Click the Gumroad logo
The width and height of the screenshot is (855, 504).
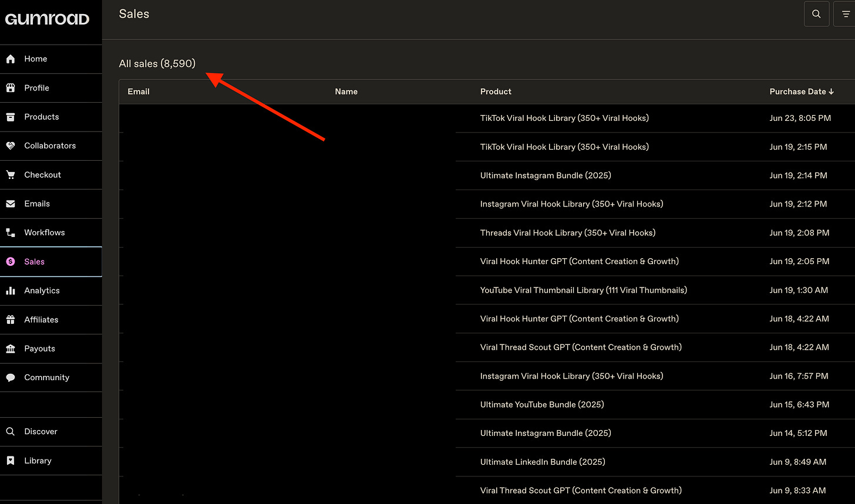(47, 19)
